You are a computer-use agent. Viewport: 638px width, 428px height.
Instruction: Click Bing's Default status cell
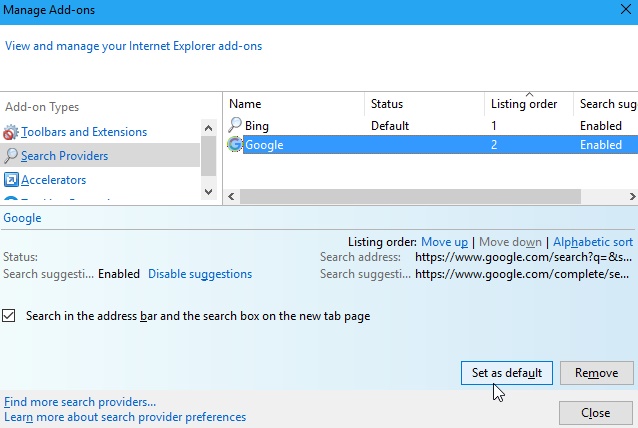[x=390, y=126]
